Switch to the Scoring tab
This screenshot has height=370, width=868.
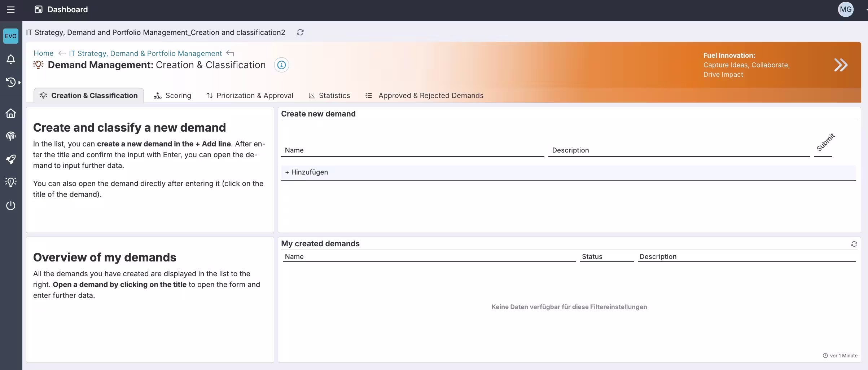[x=178, y=95]
